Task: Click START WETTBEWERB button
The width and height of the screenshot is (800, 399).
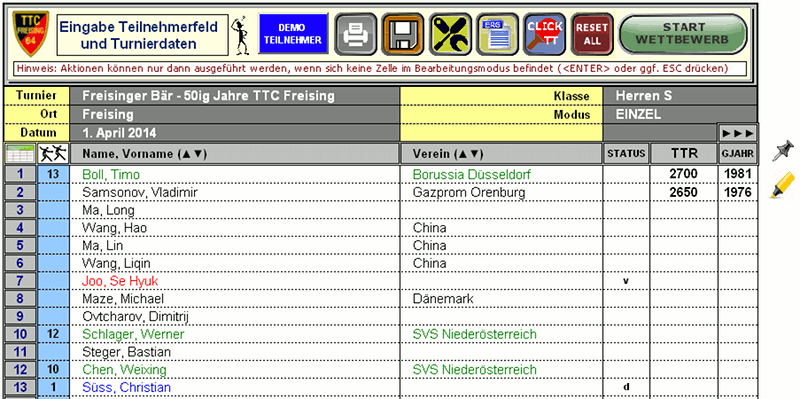Action: pyautogui.click(x=683, y=34)
